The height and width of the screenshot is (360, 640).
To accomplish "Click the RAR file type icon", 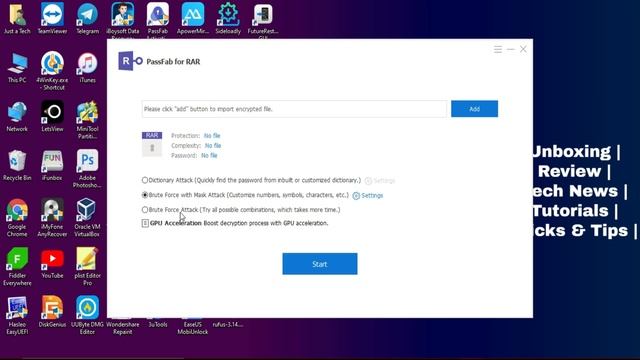I will coord(152,144).
